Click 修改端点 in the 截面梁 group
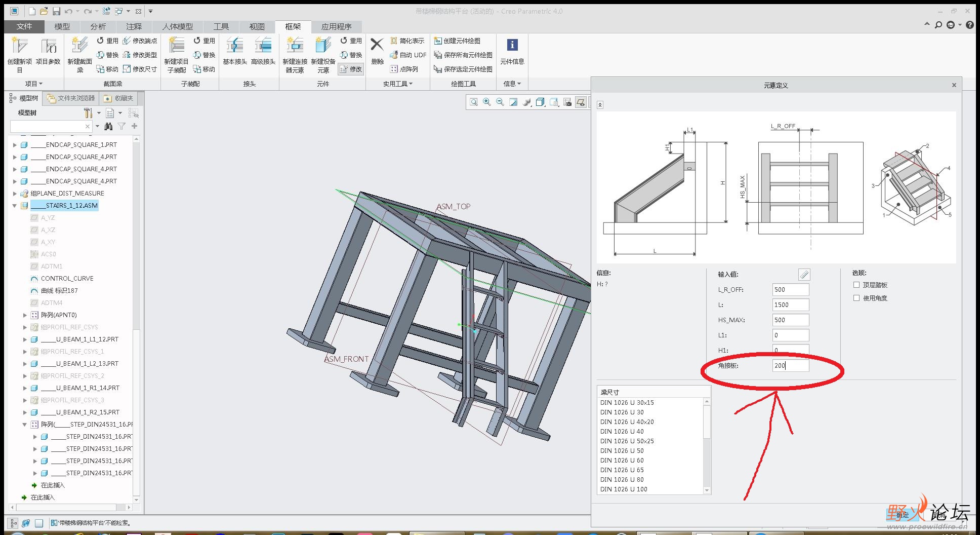The height and width of the screenshot is (535, 980). click(x=140, y=41)
